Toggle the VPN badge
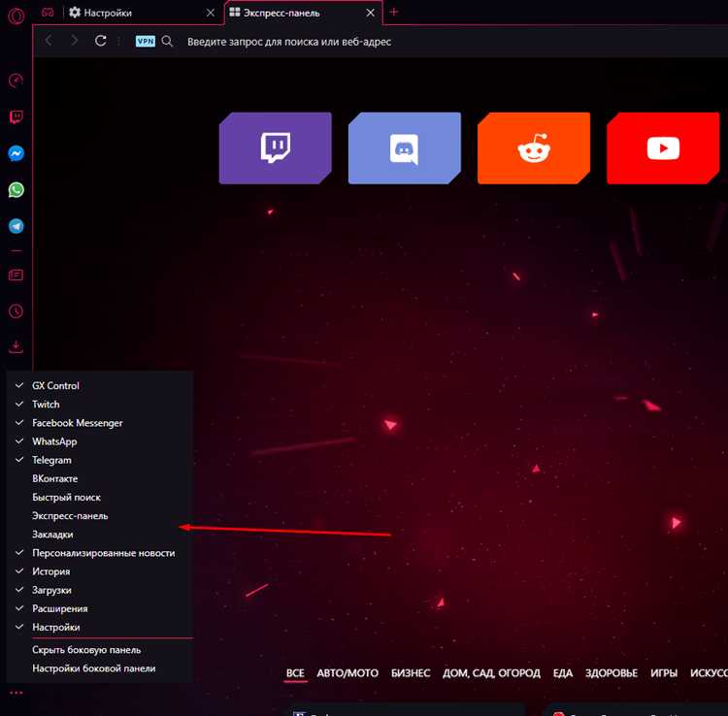728x716 pixels. pyautogui.click(x=146, y=42)
